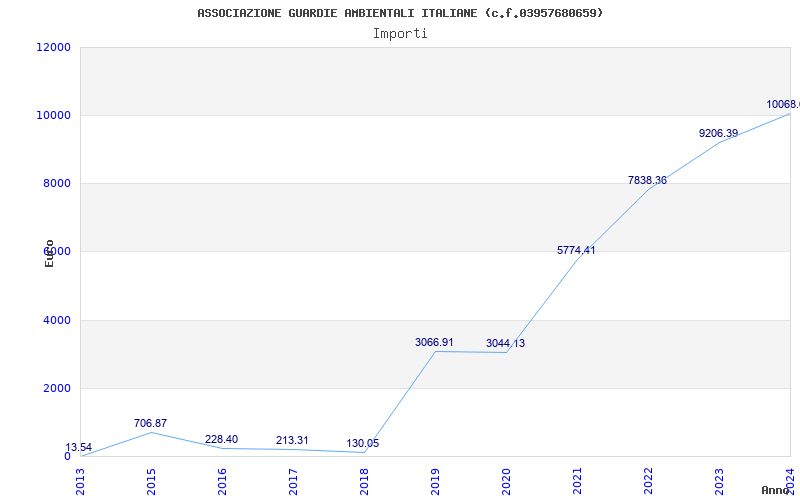Click the 2023 x-axis label
This screenshot has width=800, height=500.
point(719,481)
